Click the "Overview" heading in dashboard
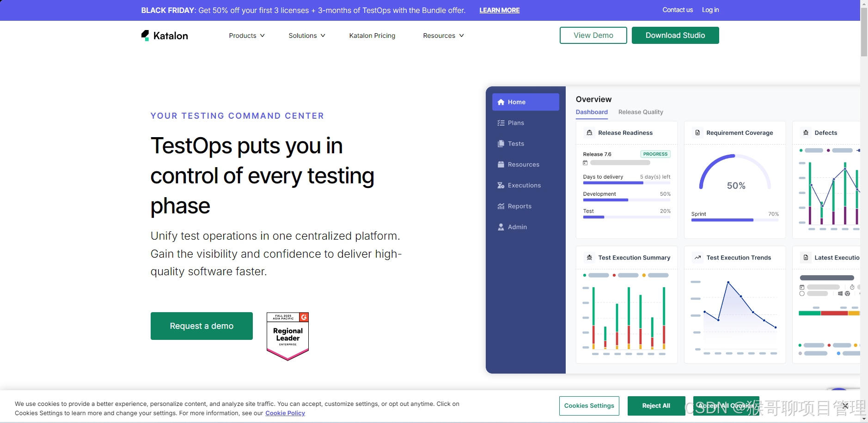 pos(593,99)
